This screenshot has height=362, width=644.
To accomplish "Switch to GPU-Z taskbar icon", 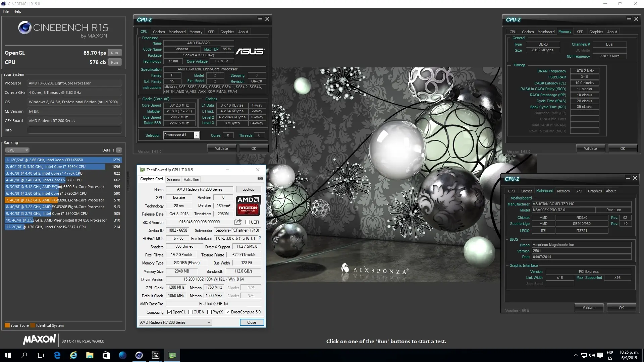I will (172, 355).
